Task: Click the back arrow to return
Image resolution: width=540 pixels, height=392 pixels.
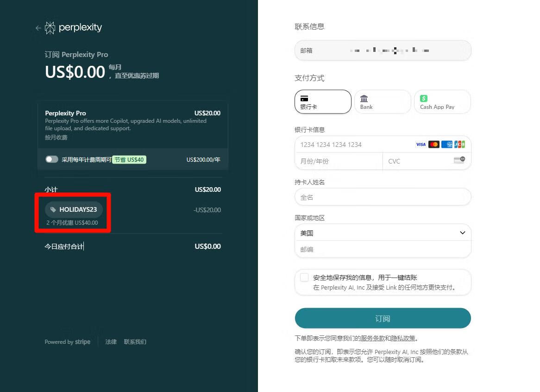Action: [x=38, y=28]
